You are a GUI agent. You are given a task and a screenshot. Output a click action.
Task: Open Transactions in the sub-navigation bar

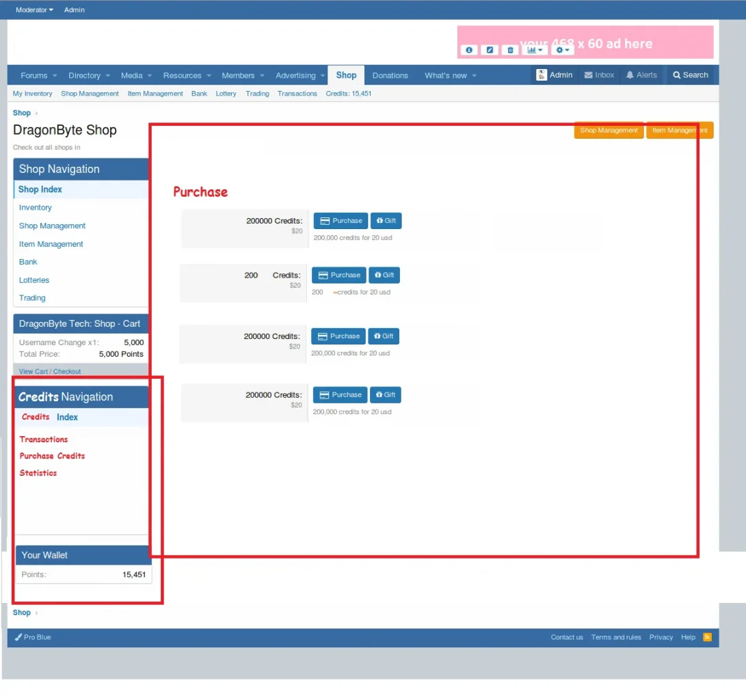(297, 94)
